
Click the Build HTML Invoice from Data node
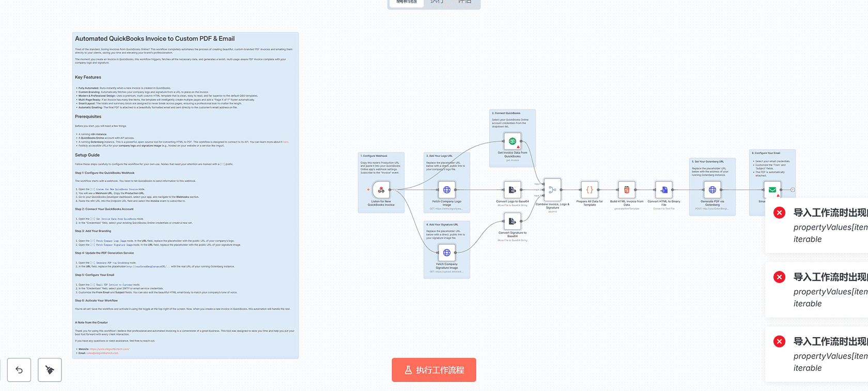click(x=627, y=190)
